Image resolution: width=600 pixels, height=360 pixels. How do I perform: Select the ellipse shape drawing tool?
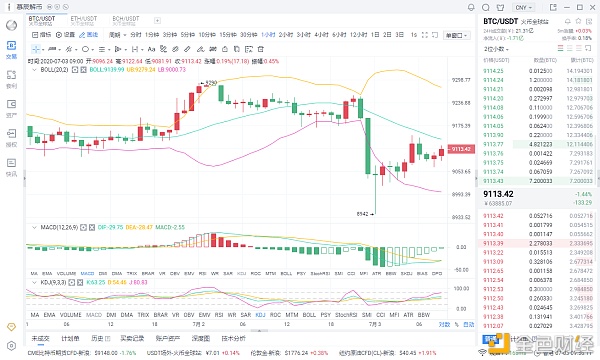tap(85, 49)
